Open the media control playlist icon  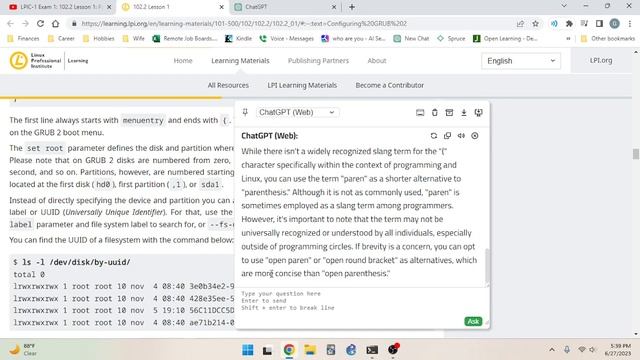pyautogui.click(x=584, y=24)
